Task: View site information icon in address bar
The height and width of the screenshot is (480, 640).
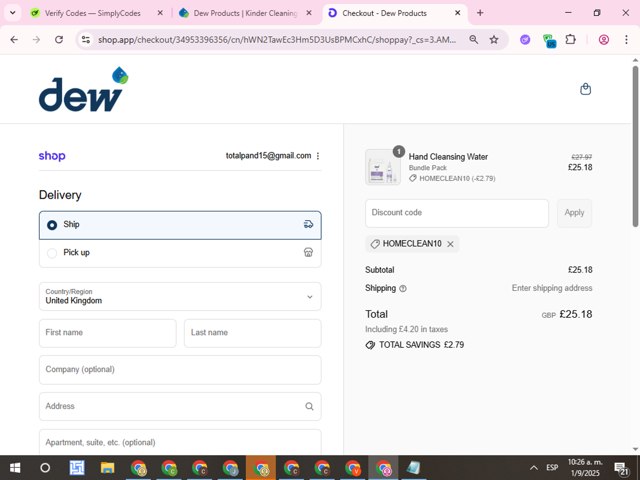Action: (86, 40)
